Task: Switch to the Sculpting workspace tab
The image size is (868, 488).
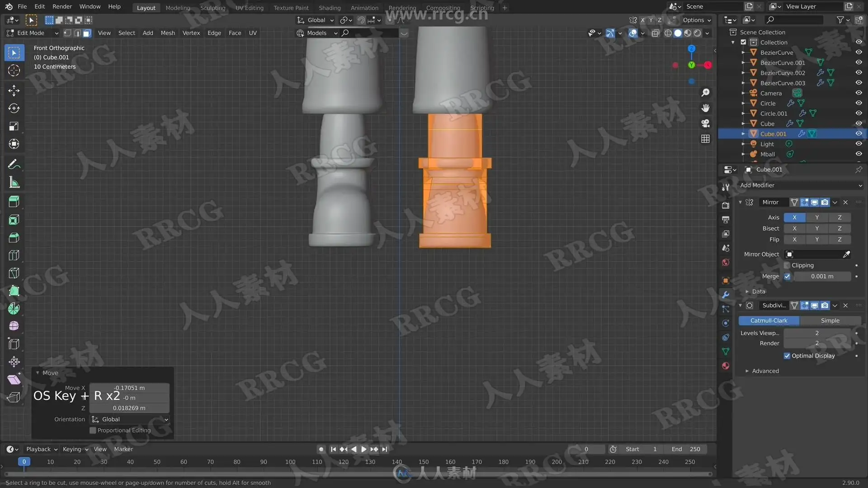Action: tap(212, 8)
